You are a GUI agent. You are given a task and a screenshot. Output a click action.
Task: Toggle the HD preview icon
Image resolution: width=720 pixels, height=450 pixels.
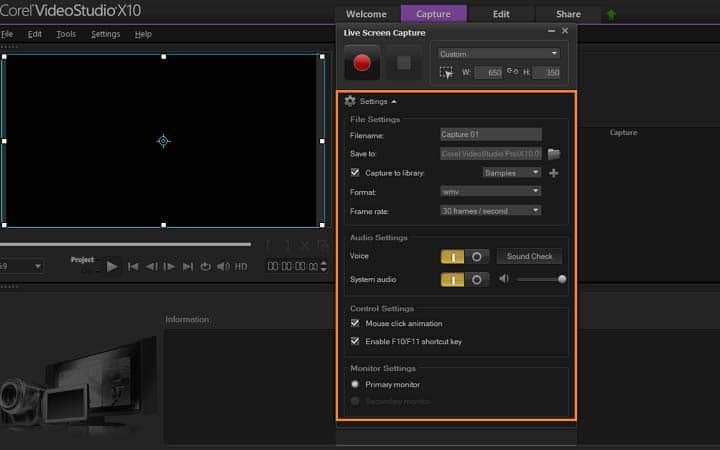241,266
